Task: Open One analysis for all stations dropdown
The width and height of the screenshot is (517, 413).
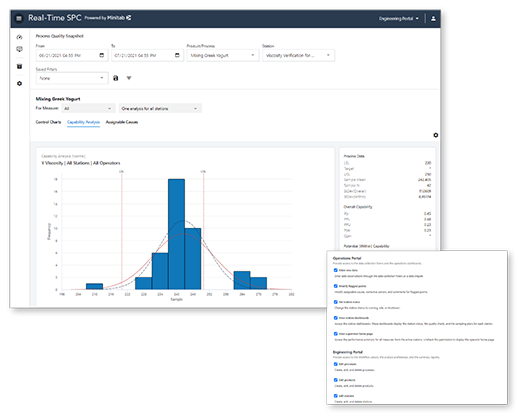Action: click(x=160, y=108)
